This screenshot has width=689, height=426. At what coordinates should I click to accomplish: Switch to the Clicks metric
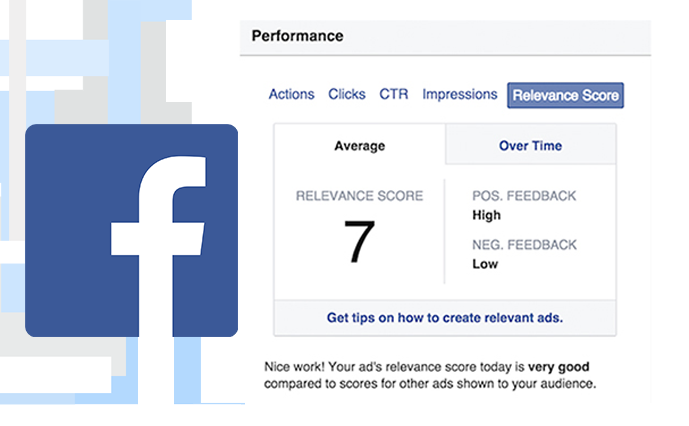347,94
